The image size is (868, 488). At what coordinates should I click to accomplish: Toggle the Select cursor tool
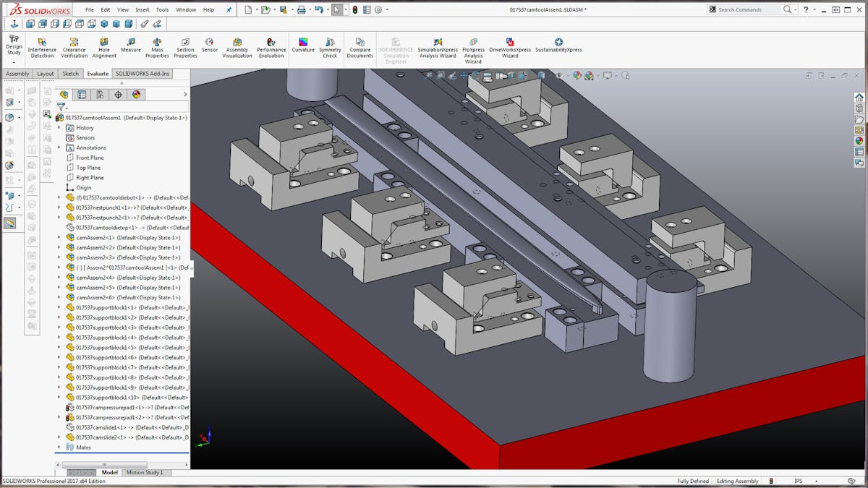[336, 10]
